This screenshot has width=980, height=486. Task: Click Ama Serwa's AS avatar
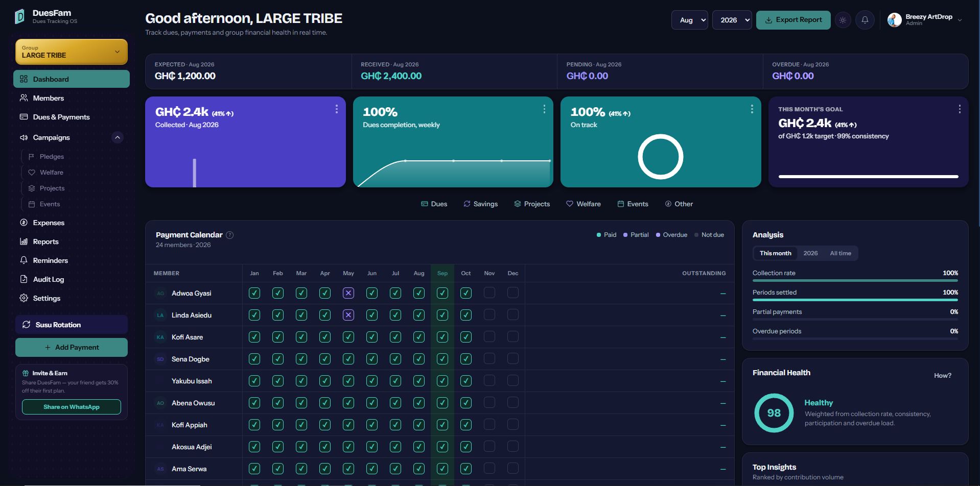tap(160, 469)
